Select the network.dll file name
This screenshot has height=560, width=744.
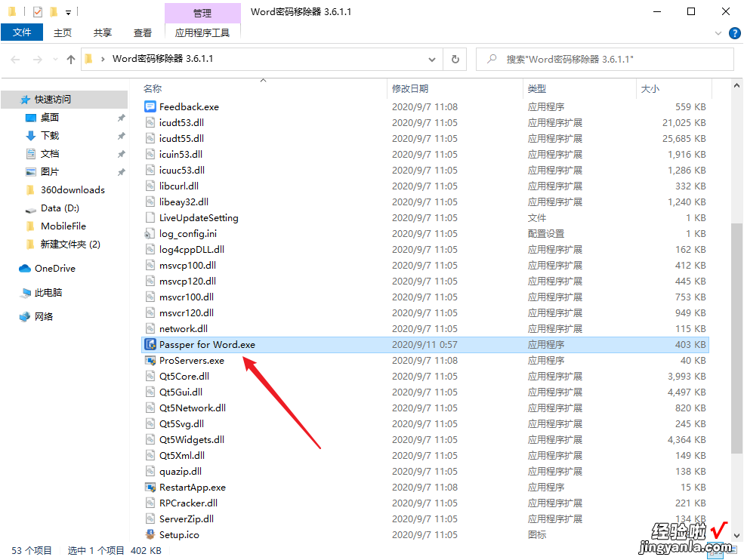[183, 328]
